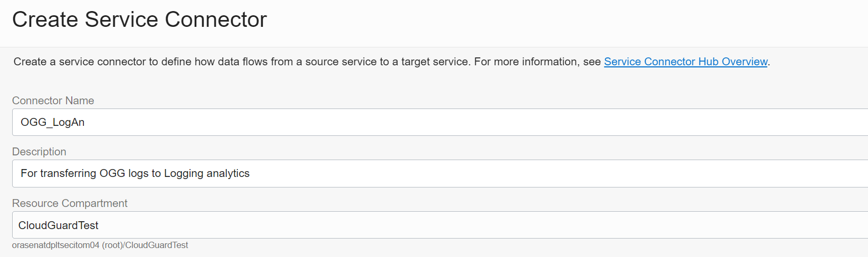The image size is (868, 257).
Task: Click "Create a service connector" opening words
Action: click(x=79, y=62)
